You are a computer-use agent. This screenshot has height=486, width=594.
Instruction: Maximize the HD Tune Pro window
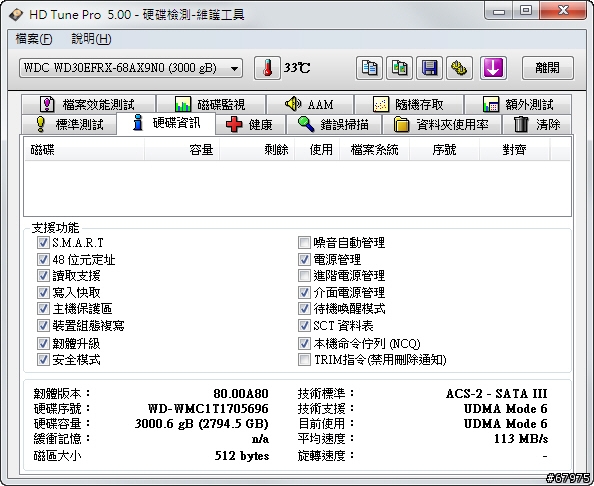(x=526, y=11)
